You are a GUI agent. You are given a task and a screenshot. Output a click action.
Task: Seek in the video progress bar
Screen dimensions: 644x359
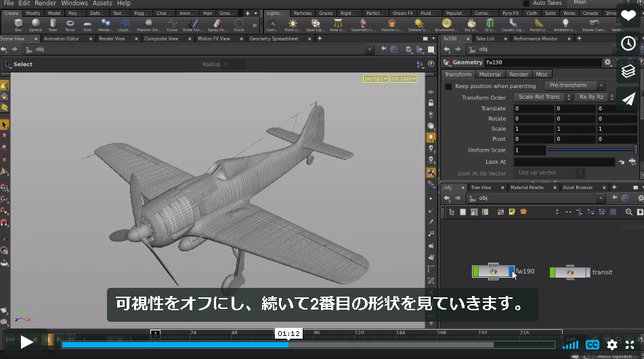(308, 345)
